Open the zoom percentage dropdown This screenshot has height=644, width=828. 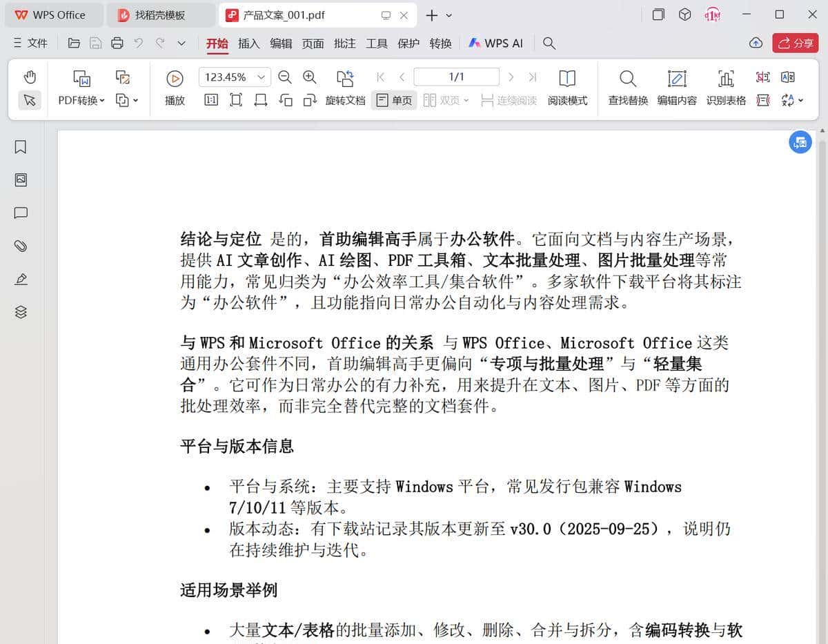click(261, 77)
